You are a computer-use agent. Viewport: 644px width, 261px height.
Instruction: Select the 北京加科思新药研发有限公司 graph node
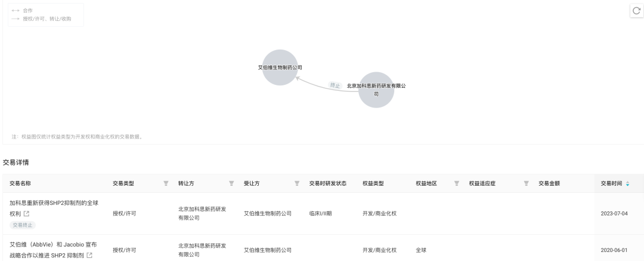pyautogui.click(x=376, y=90)
